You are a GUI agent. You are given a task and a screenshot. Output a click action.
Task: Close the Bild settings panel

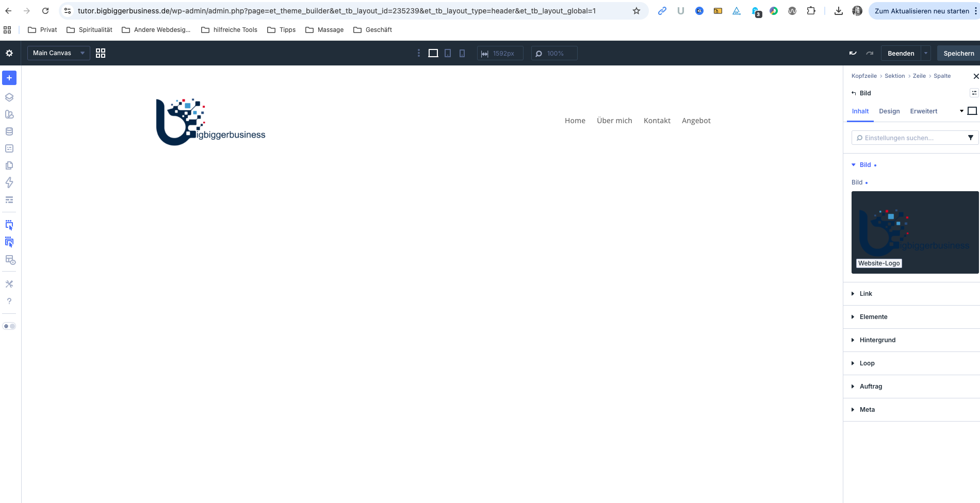[x=976, y=76]
